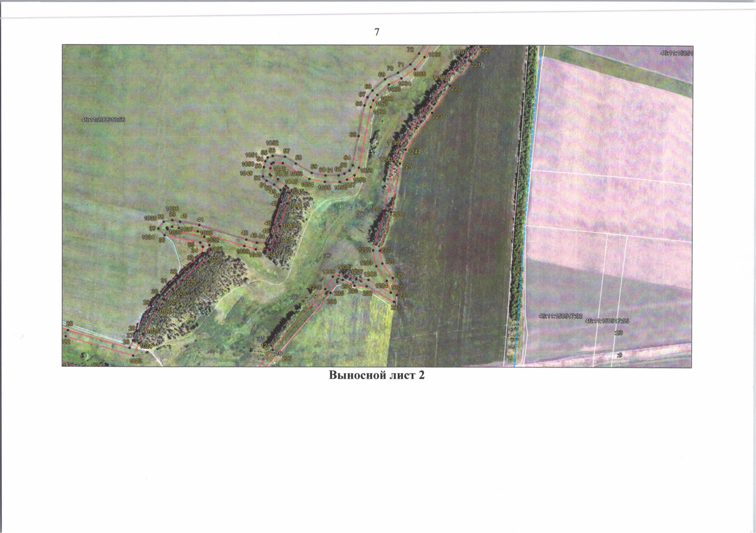Click survey point label 231
This screenshot has width=756, height=533.
point(395,307)
